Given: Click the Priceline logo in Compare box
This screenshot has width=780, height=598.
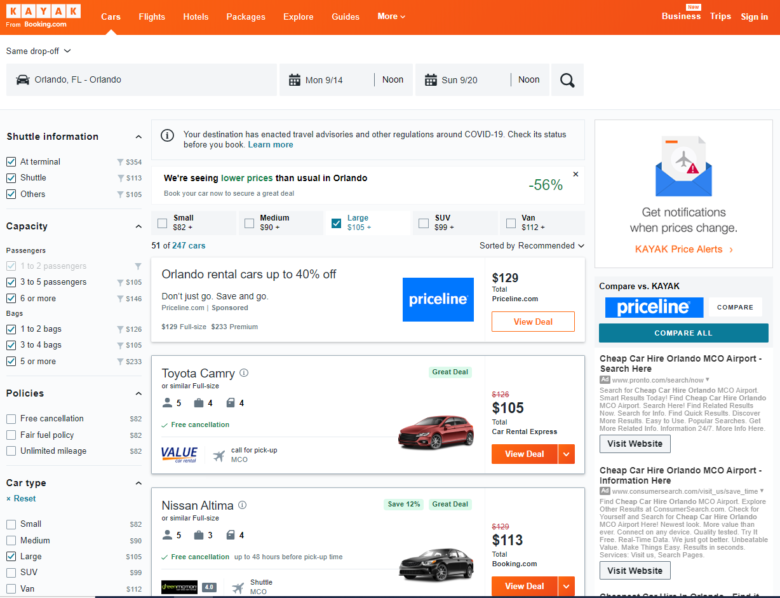Looking at the screenshot, I should (654, 307).
